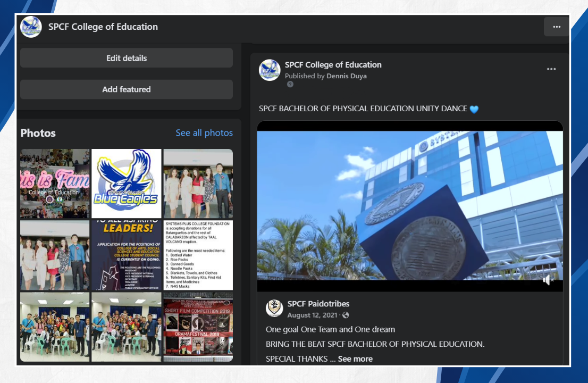
Task: Open the Photos section heading
Action: pos(38,133)
